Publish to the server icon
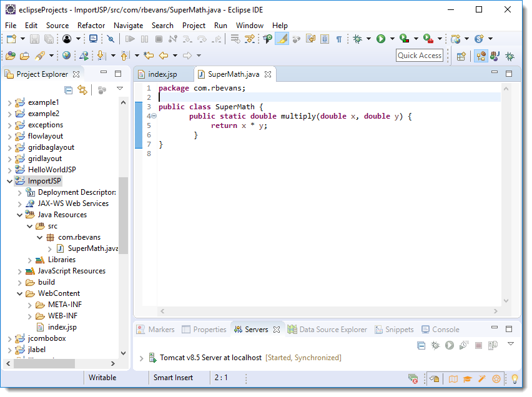 pos(493,345)
